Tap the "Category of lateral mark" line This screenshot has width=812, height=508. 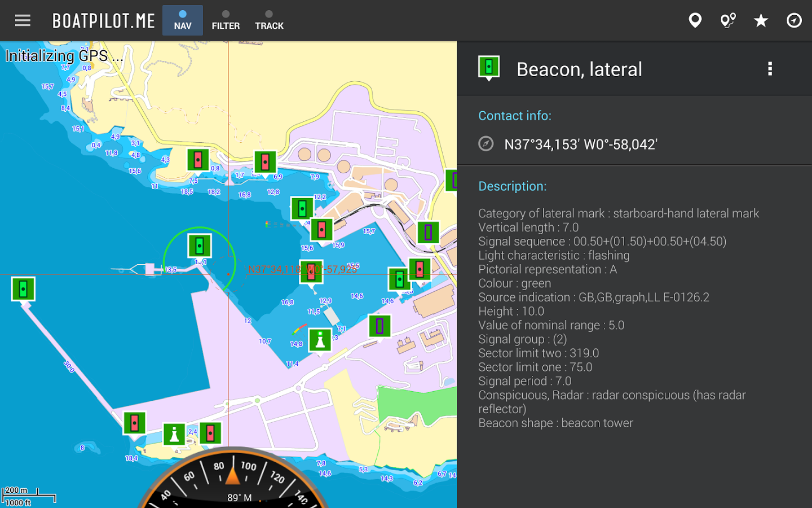[x=619, y=213]
